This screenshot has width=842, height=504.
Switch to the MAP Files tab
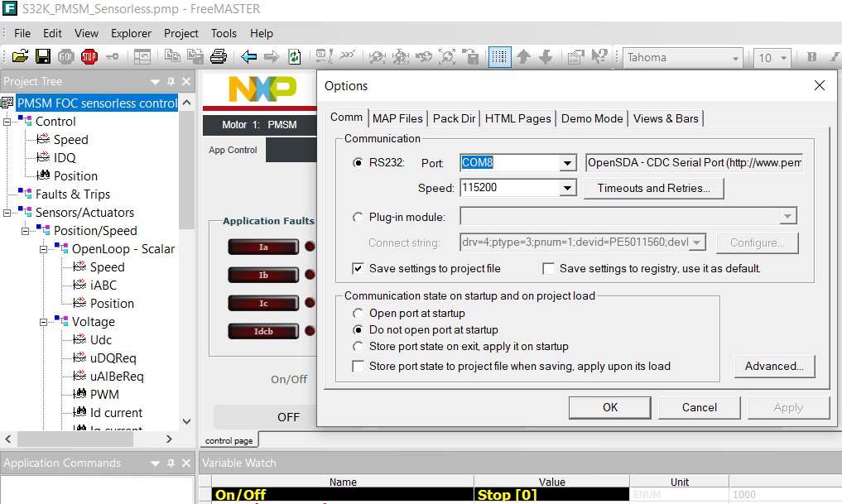[397, 118]
